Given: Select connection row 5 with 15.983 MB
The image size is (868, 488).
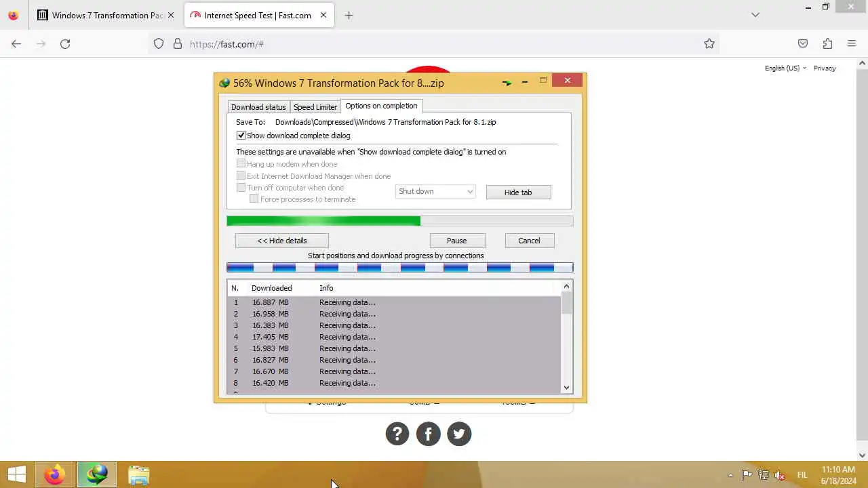Looking at the screenshot, I should [x=394, y=348].
